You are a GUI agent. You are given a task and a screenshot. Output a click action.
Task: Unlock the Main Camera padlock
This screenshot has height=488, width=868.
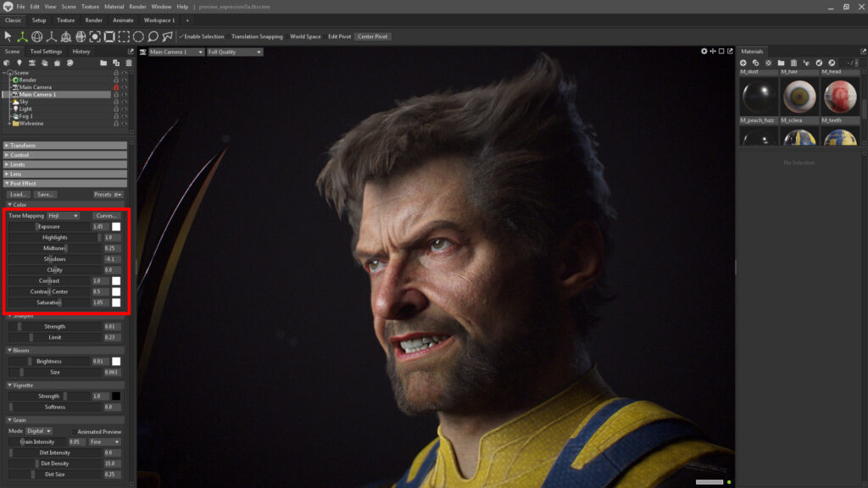pyautogui.click(x=115, y=87)
